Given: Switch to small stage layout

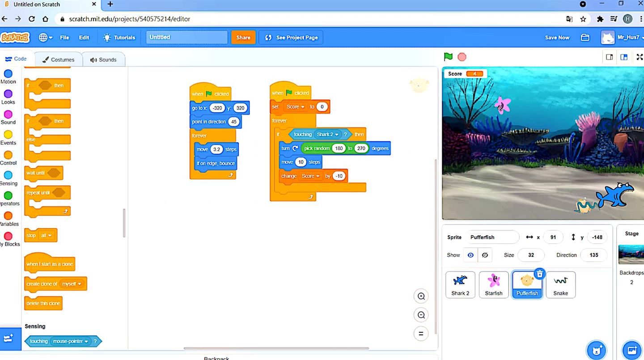Looking at the screenshot, I should [x=609, y=57].
